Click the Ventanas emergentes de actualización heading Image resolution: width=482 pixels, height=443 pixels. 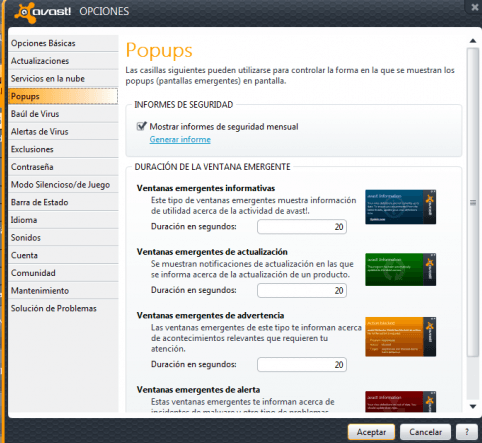(212, 252)
